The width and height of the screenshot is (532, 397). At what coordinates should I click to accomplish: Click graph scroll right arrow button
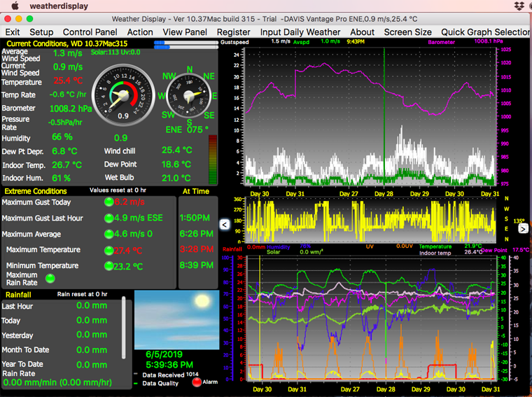click(x=523, y=229)
